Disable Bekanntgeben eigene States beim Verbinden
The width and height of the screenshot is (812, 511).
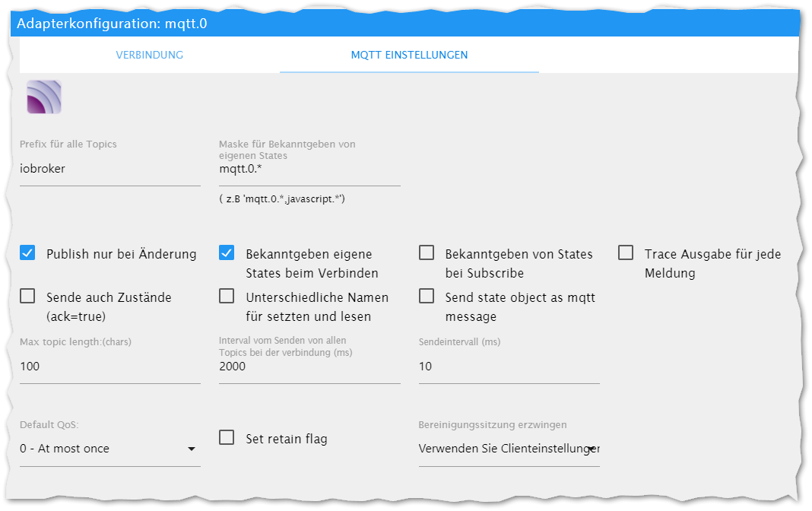coord(227,253)
